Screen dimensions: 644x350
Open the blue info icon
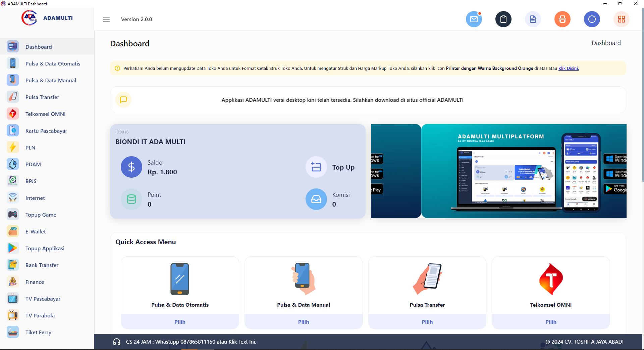point(592,19)
